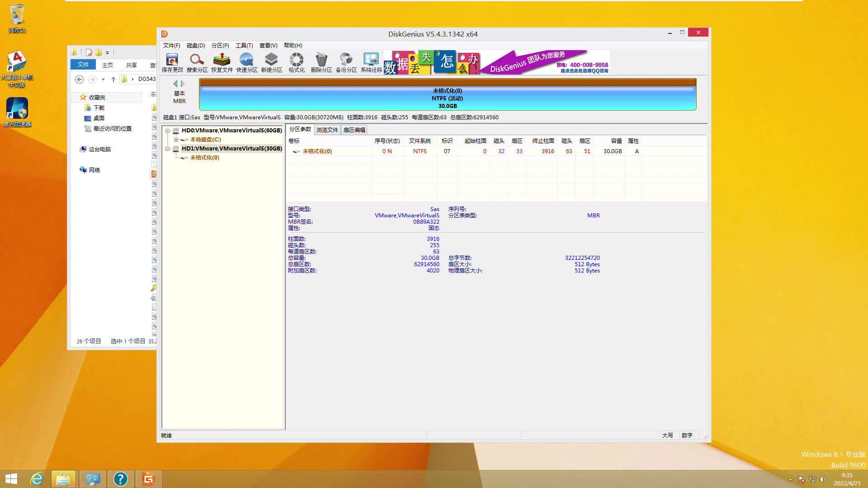Select the 未格式化(0) row in partition table

pos(463,151)
